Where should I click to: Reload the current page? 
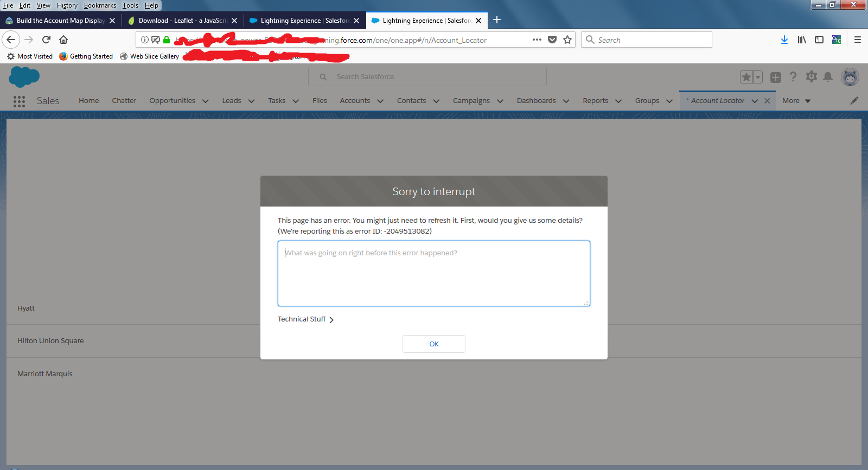pyautogui.click(x=46, y=40)
